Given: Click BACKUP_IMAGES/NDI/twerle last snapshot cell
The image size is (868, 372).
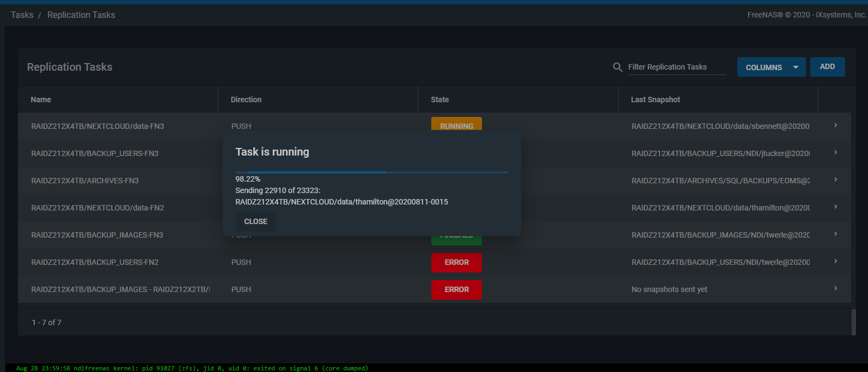Looking at the screenshot, I should (x=720, y=235).
